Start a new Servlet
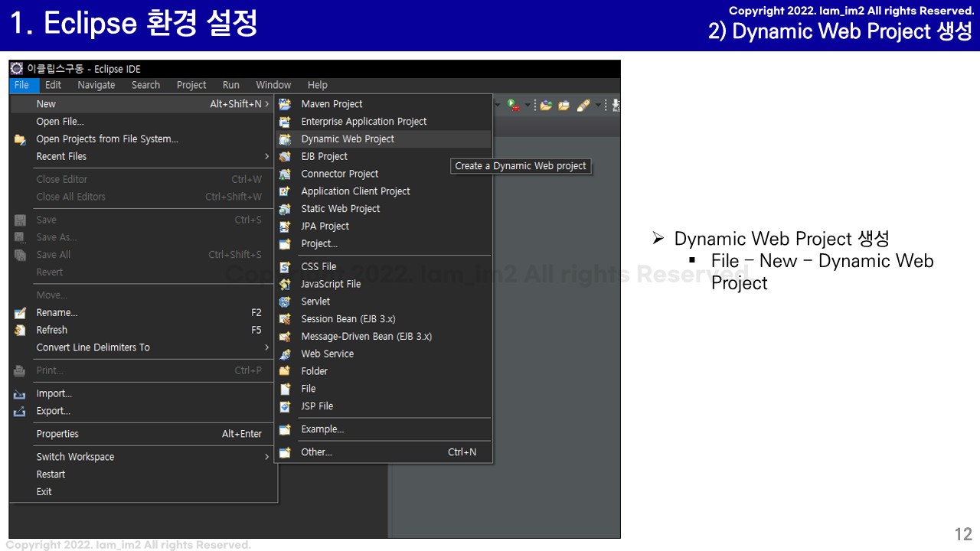This screenshot has height=551, width=980. tap(316, 301)
